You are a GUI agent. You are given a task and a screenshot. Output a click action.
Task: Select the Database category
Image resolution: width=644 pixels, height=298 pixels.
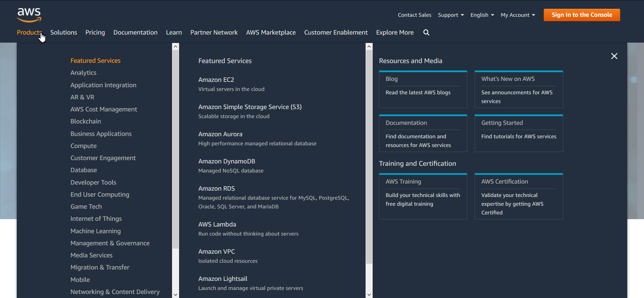[84, 170]
